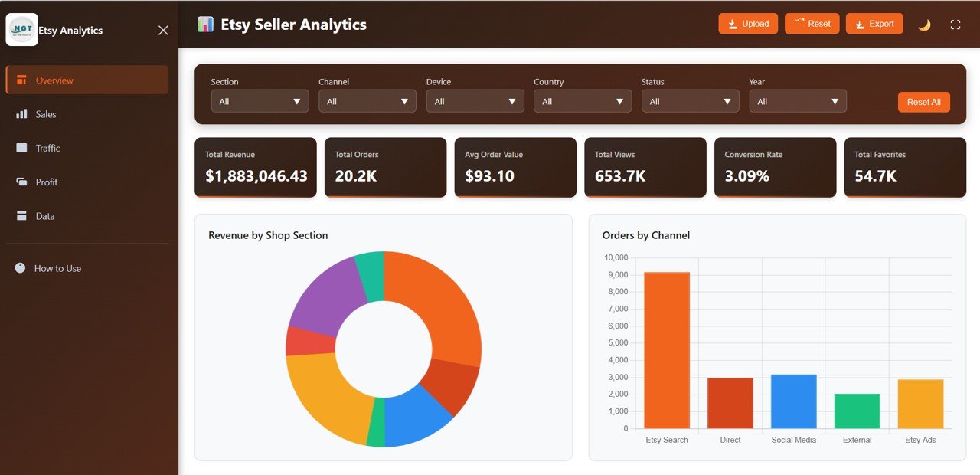Click the How to Use help icon

(x=18, y=268)
